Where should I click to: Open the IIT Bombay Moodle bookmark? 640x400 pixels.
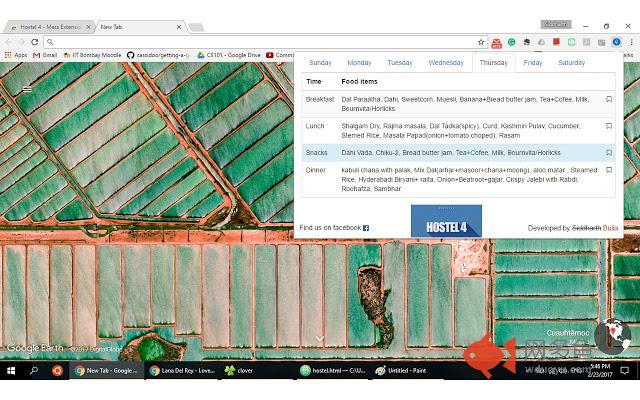click(93, 55)
